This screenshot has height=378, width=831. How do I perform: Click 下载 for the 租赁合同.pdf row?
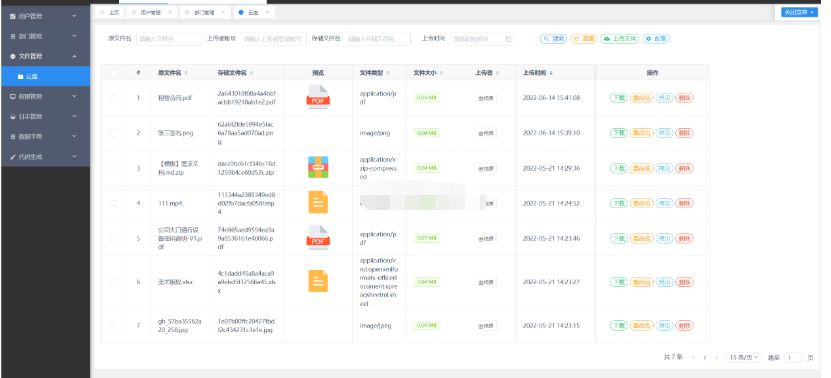pyautogui.click(x=618, y=98)
